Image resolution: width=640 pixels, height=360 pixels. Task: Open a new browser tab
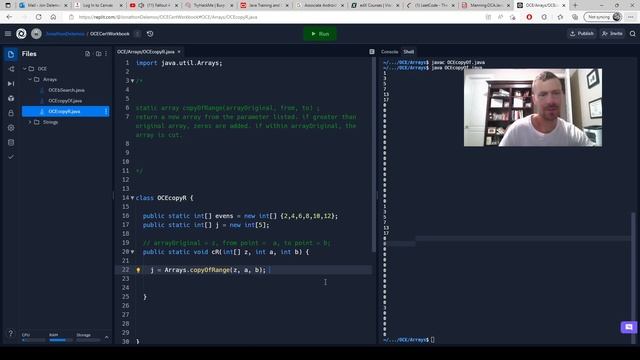click(x=576, y=5)
